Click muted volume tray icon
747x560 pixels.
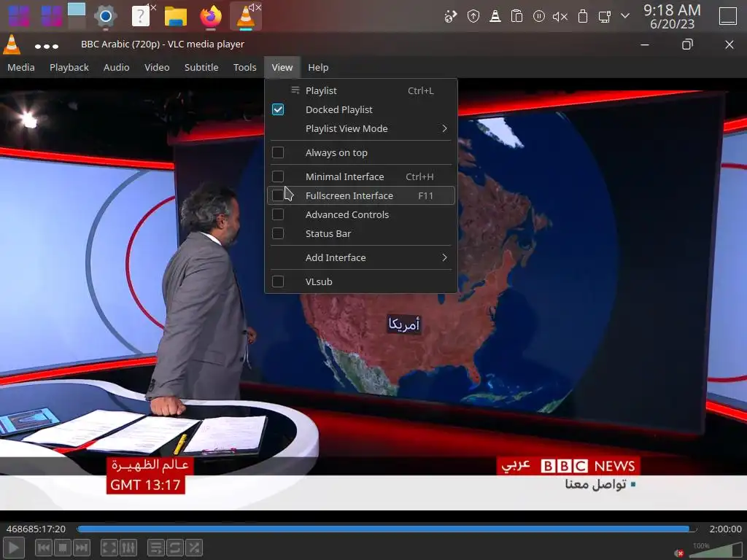(560, 17)
